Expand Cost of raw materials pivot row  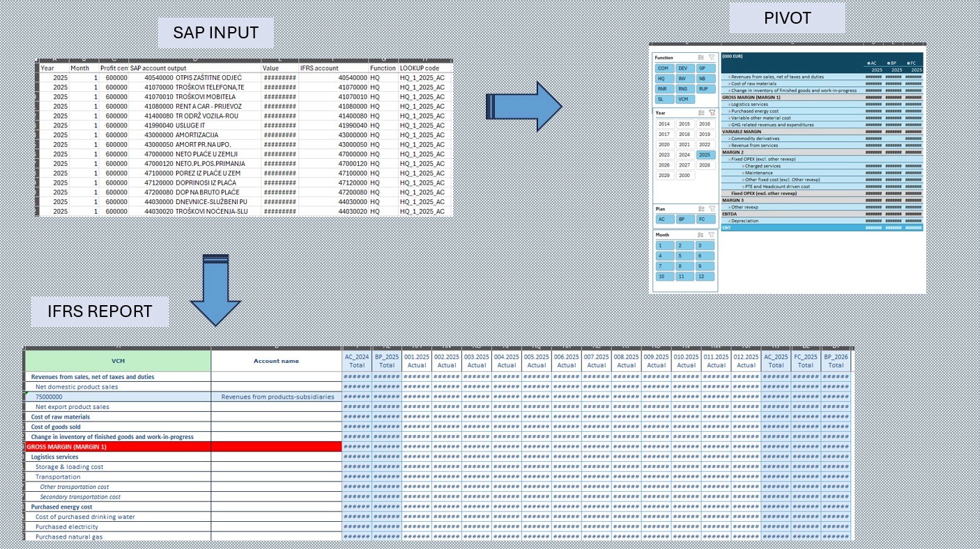click(x=729, y=84)
